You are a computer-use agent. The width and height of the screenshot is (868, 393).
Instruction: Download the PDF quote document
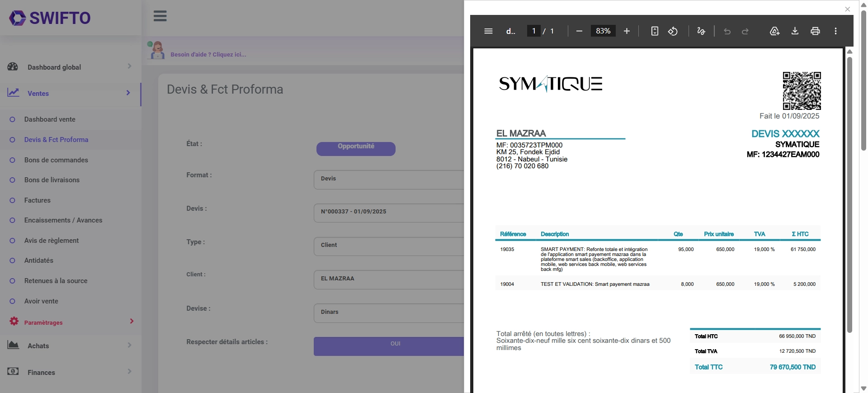795,31
